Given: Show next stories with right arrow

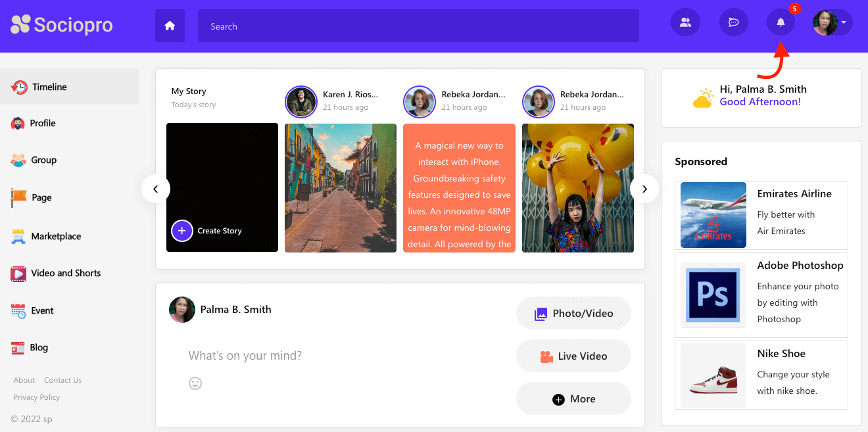Looking at the screenshot, I should coord(644,189).
